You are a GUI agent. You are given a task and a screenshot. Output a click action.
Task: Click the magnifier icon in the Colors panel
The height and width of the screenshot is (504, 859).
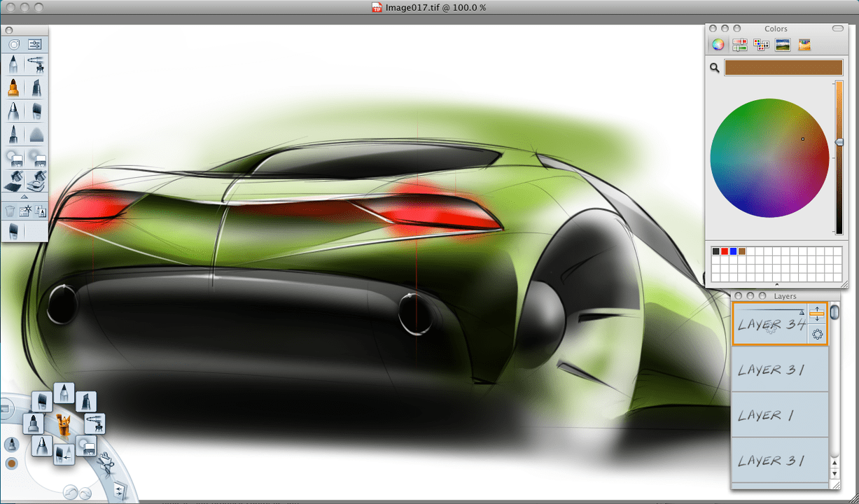click(x=714, y=68)
